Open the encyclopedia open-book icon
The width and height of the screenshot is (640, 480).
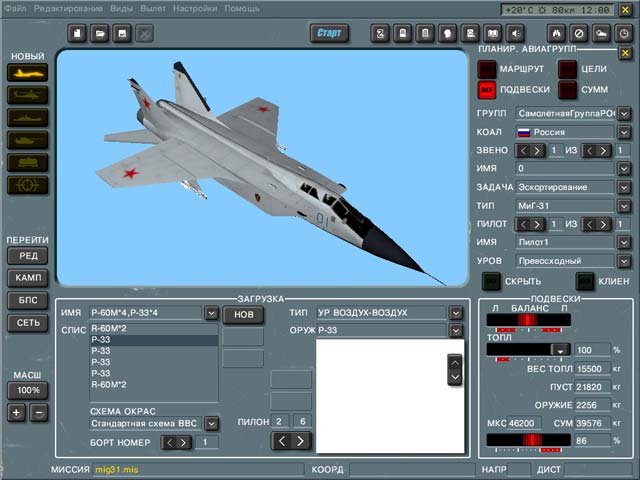[x=493, y=33]
